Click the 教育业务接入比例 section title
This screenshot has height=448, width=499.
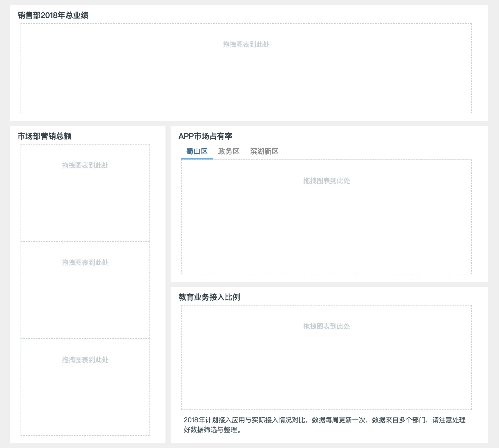[209, 297]
